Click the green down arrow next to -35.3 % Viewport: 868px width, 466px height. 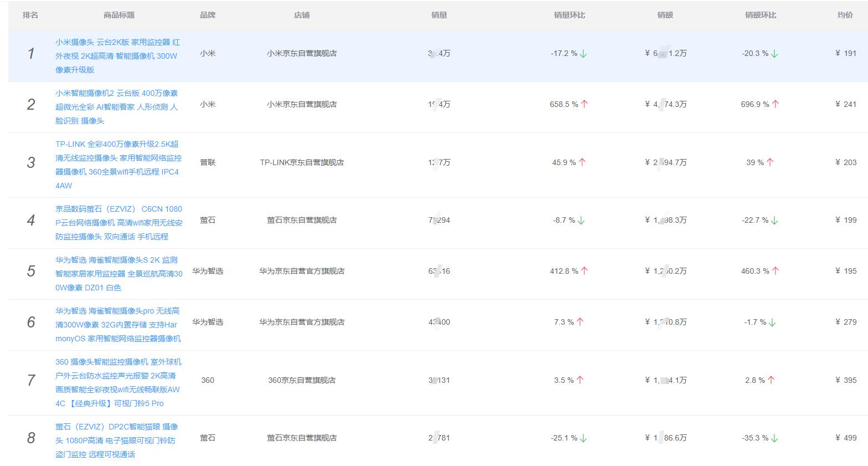(774, 438)
